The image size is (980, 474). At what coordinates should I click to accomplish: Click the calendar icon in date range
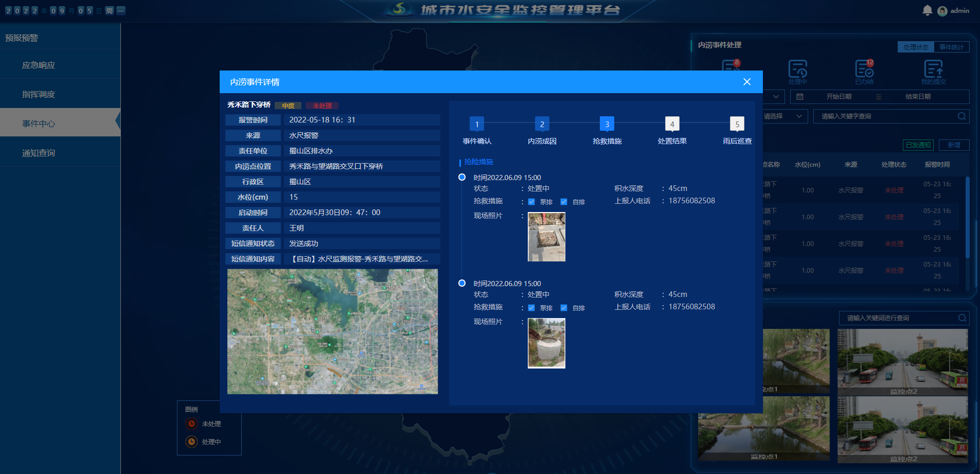tap(800, 97)
